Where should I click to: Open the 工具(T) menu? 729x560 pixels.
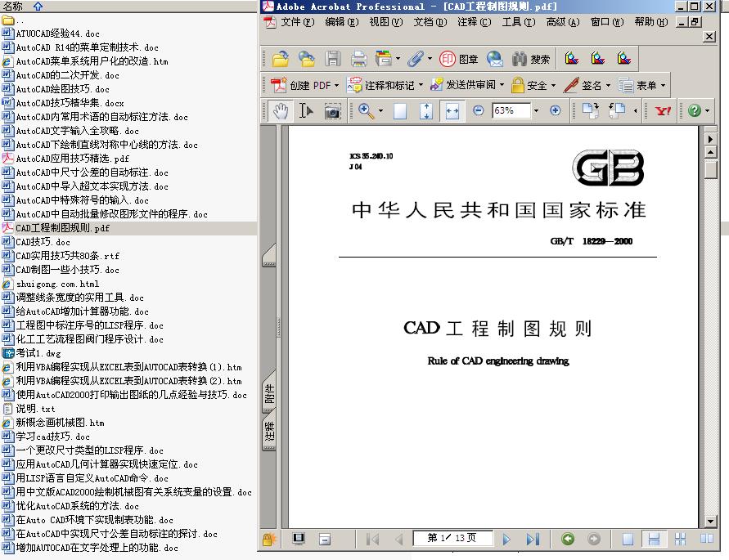click(519, 22)
